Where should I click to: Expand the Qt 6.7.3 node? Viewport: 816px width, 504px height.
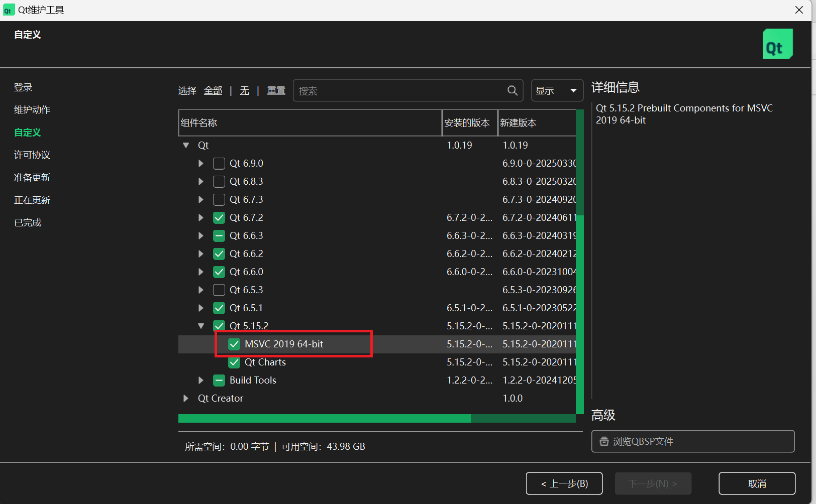point(201,199)
